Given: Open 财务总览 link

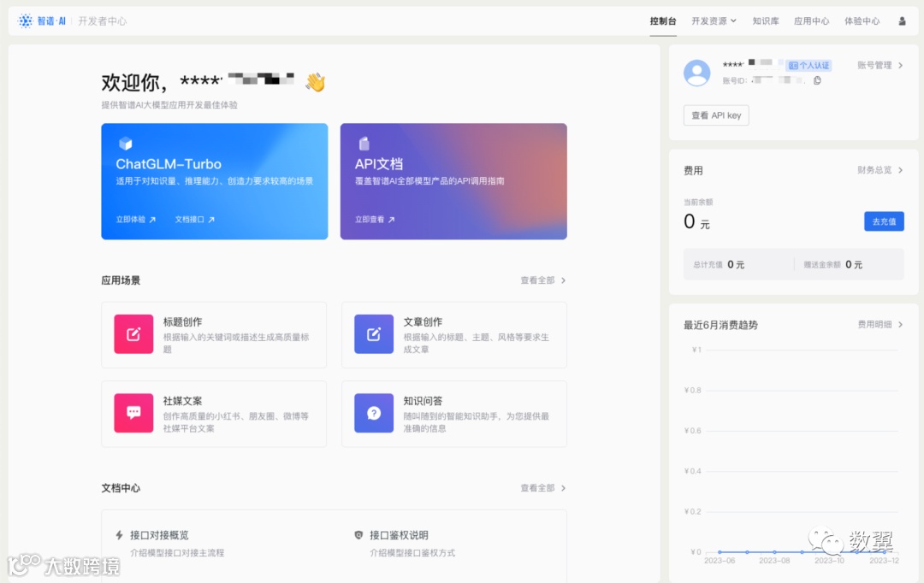Looking at the screenshot, I should [x=880, y=170].
